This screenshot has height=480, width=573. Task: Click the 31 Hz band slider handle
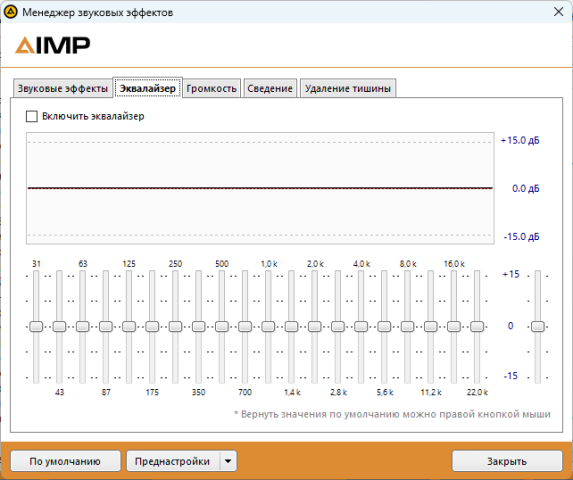pos(36,326)
